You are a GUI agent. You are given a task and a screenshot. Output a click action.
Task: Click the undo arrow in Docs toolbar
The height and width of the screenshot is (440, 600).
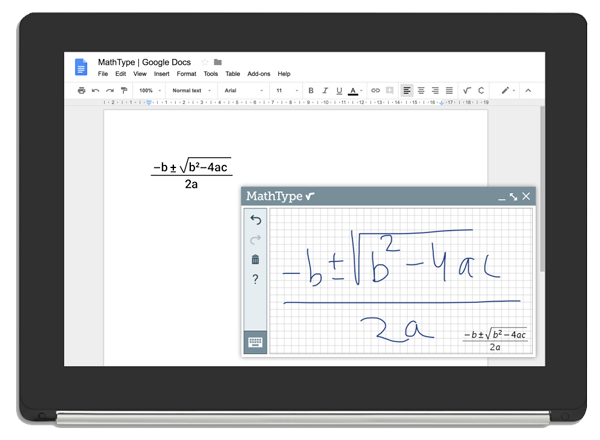pyautogui.click(x=96, y=91)
